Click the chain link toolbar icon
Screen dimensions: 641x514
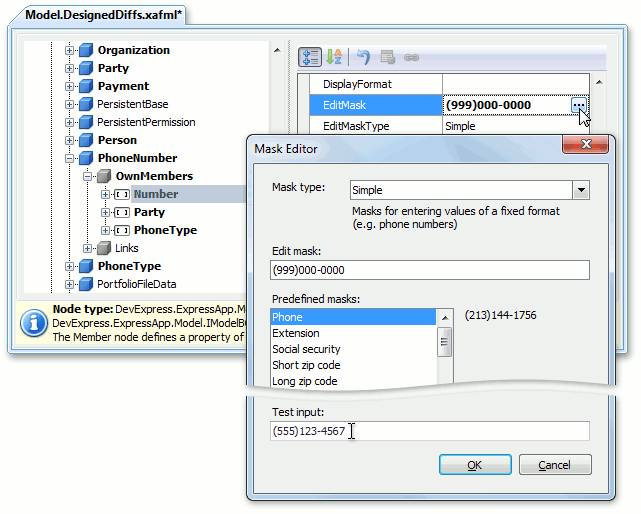[x=411, y=58]
